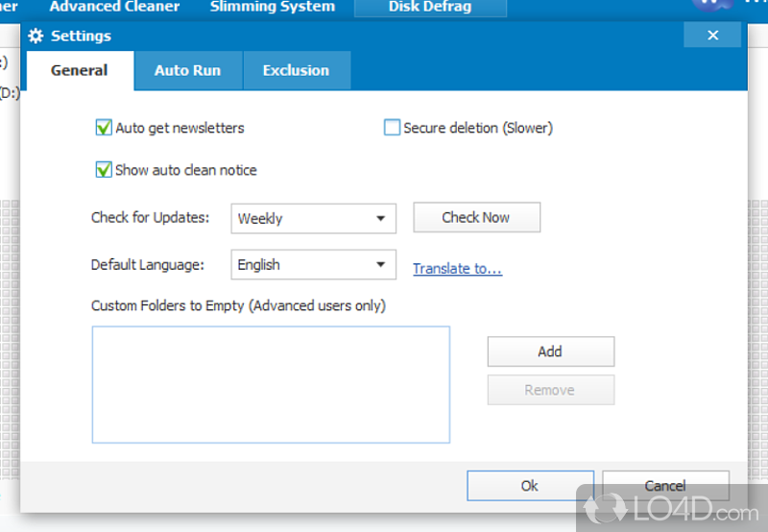768x532 pixels.
Task: Open the Default Language dropdown
Action: point(313,265)
